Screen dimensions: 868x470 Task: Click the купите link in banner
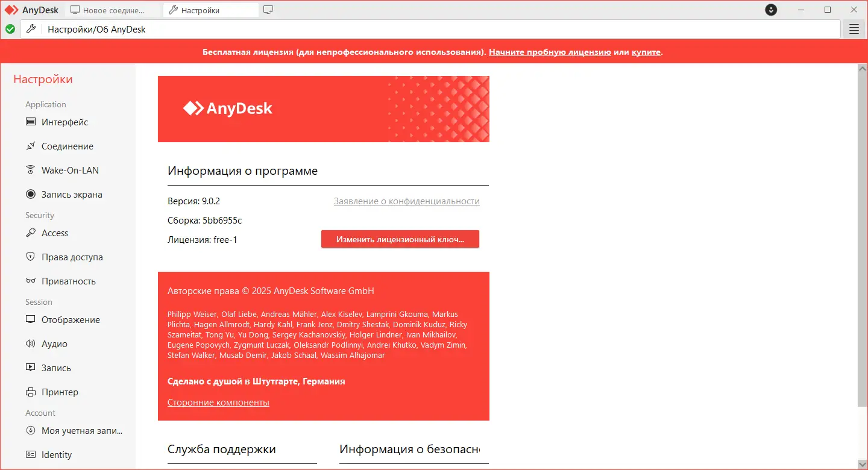(x=646, y=52)
